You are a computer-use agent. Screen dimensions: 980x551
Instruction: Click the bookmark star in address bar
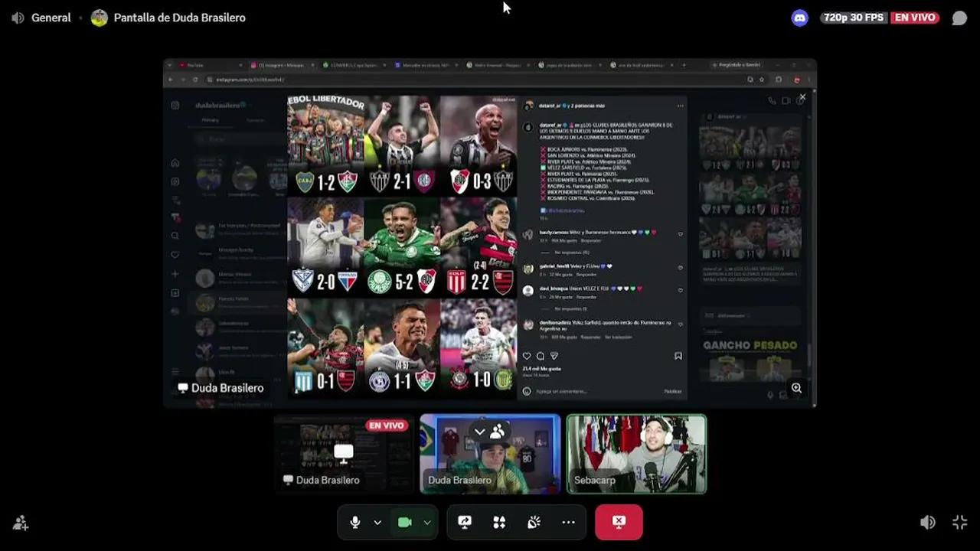tap(762, 80)
